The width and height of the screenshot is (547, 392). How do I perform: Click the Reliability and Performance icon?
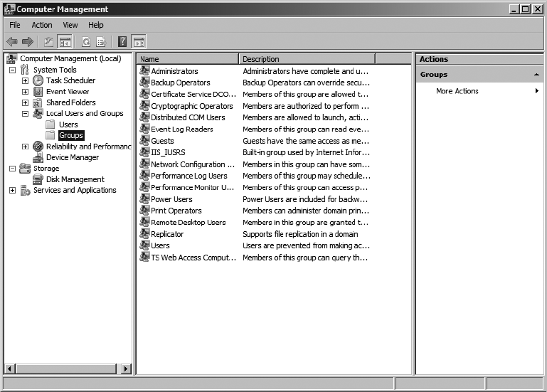[38, 147]
